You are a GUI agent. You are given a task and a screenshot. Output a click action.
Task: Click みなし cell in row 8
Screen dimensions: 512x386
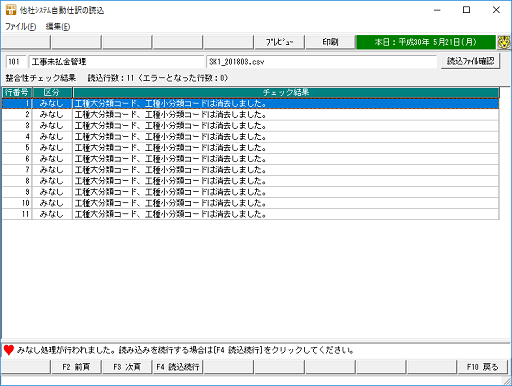click(x=52, y=181)
